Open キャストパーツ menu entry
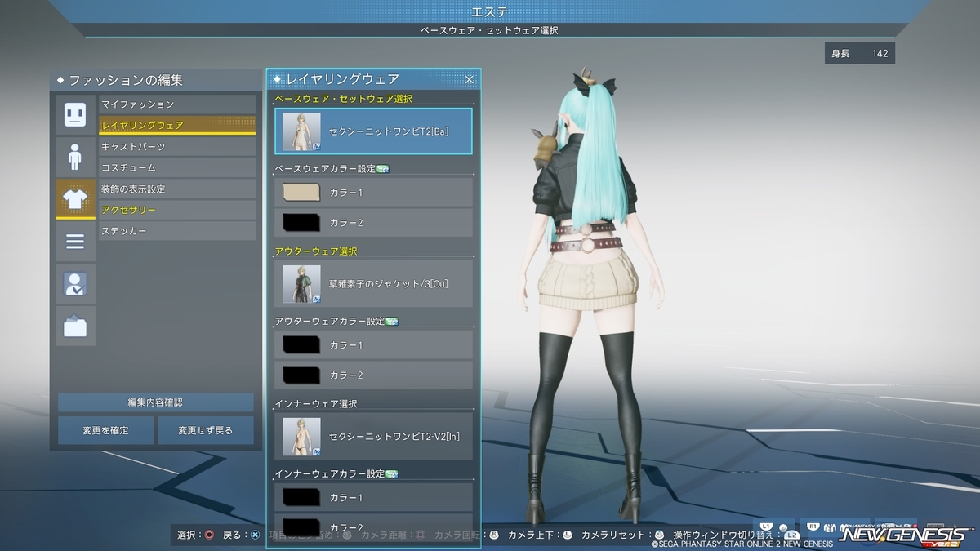The image size is (980, 551). coord(177,147)
